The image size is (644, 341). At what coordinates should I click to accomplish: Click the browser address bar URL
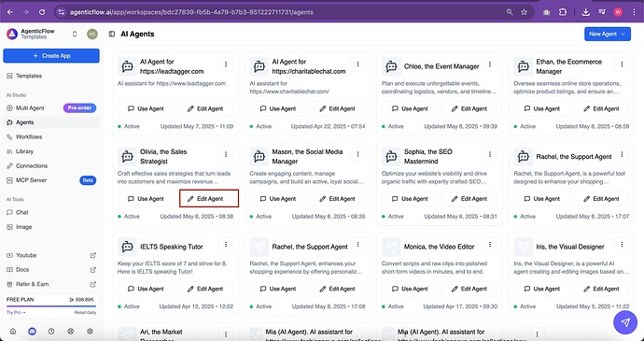tap(191, 12)
